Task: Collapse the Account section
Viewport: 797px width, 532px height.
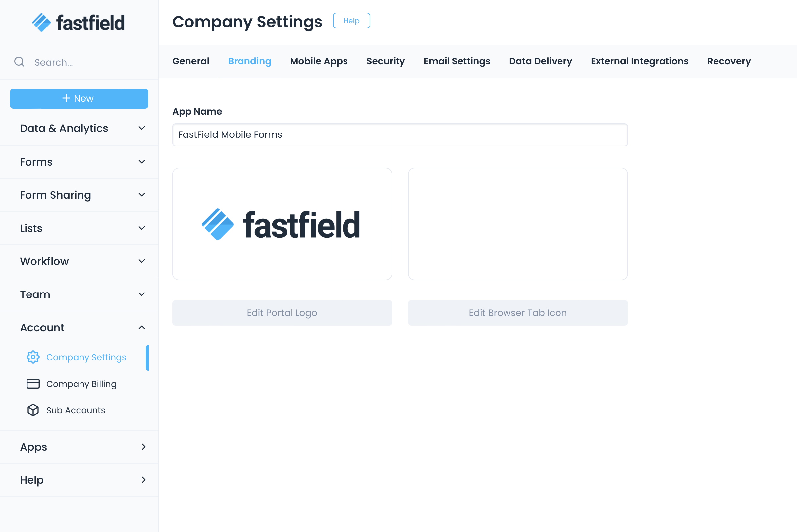Action: [142, 327]
